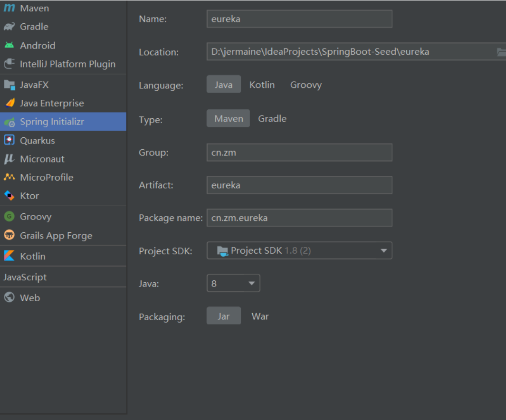
Task: Click the Package name input field
Action: click(x=299, y=218)
